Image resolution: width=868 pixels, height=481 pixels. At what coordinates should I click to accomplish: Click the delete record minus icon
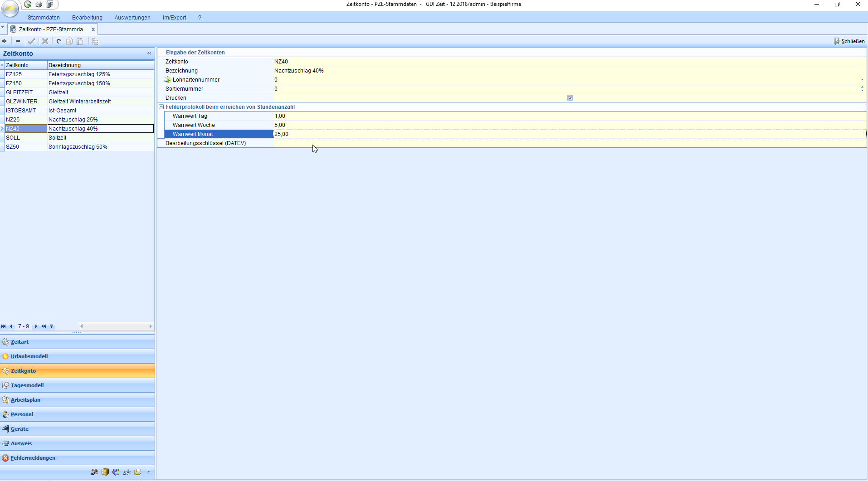(x=18, y=41)
